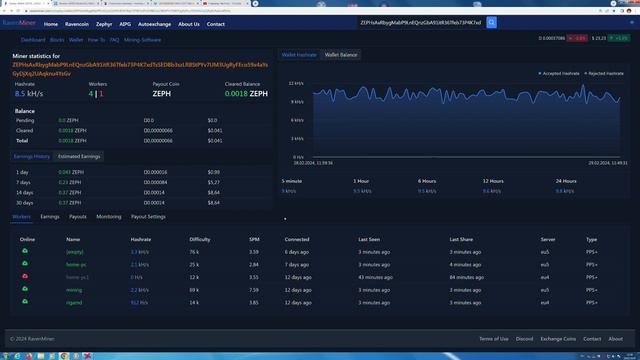Click worker name mining
The height and width of the screenshot is (360, 640).
74,290
